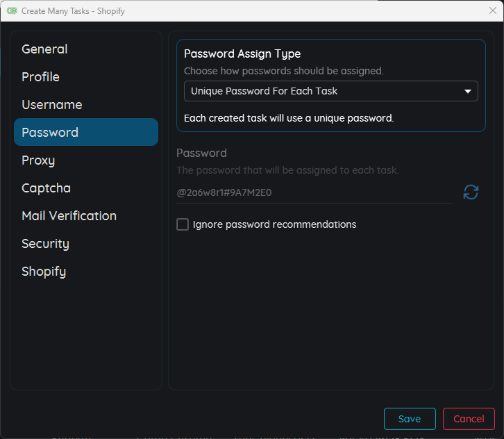Open the Mail Verification section
504x439 pixels.
[x=69, y=216]
